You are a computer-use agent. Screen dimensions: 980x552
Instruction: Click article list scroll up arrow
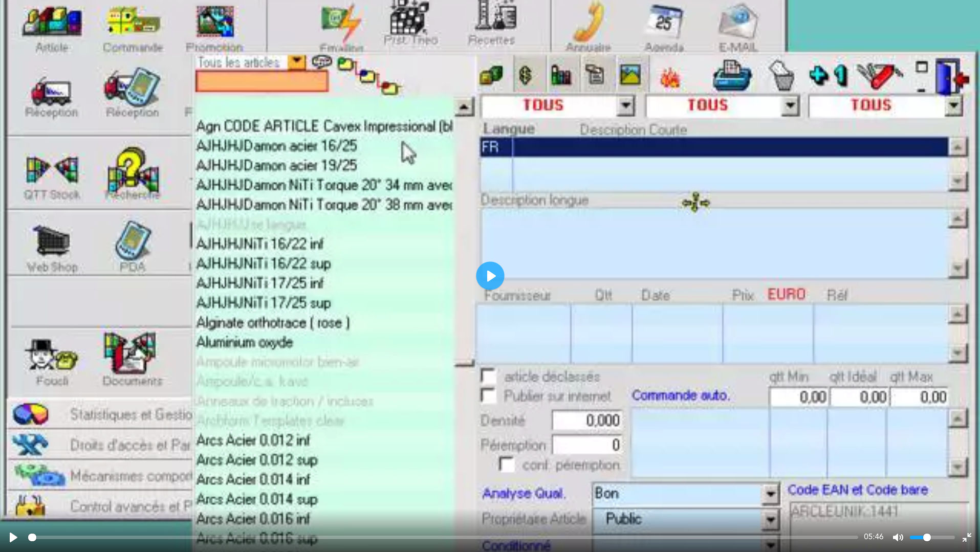point(464,107)
